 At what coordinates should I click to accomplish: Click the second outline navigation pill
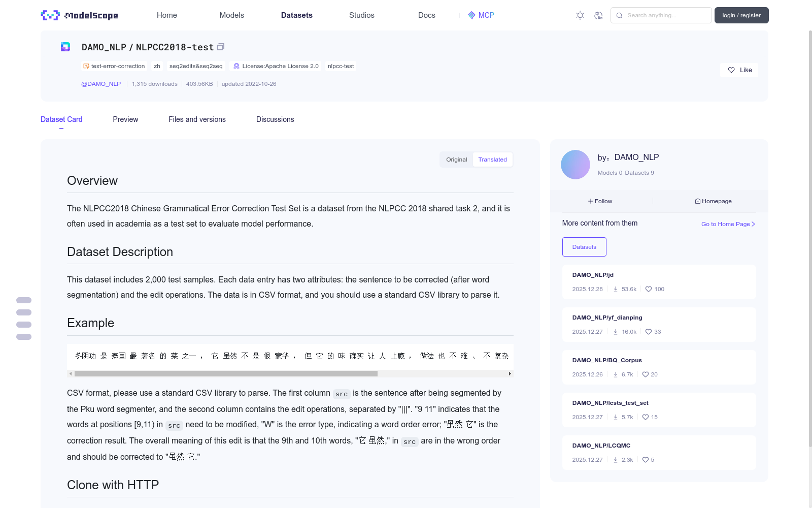[x=24, y=312]
